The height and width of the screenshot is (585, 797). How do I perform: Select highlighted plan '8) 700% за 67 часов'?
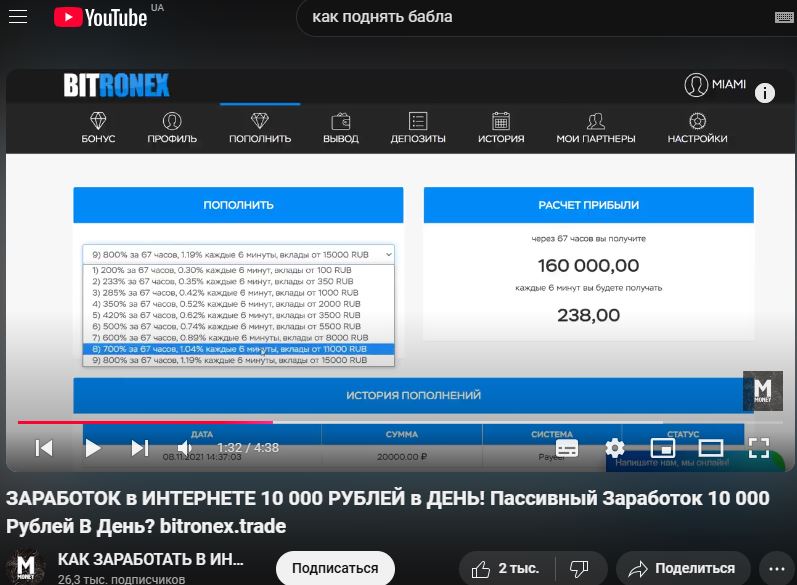click(x=238, y=349)
